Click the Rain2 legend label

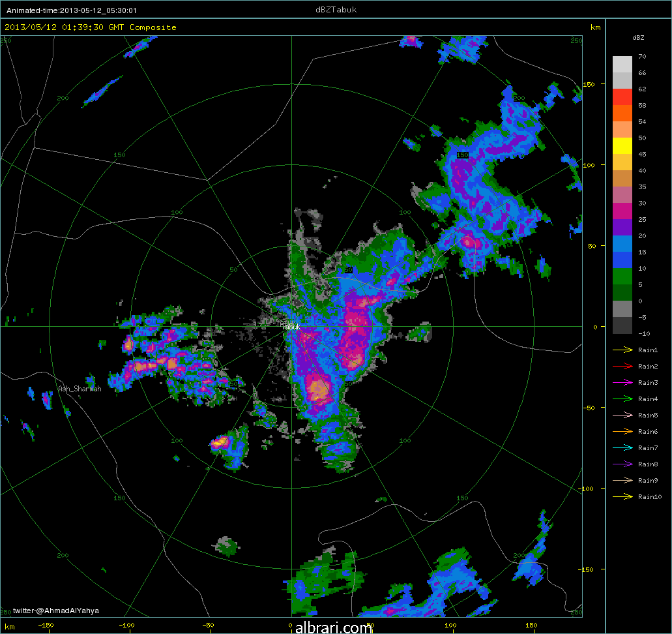tap(648, 367)
